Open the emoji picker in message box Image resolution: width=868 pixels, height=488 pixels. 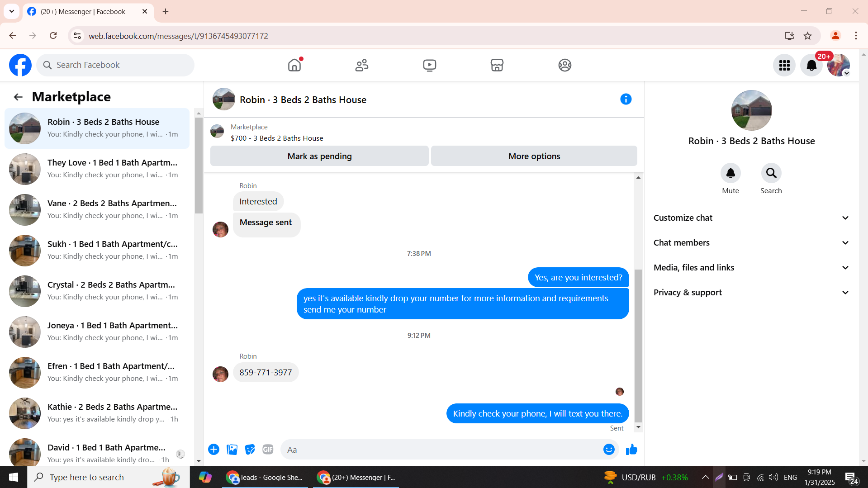tap(609, 450)
